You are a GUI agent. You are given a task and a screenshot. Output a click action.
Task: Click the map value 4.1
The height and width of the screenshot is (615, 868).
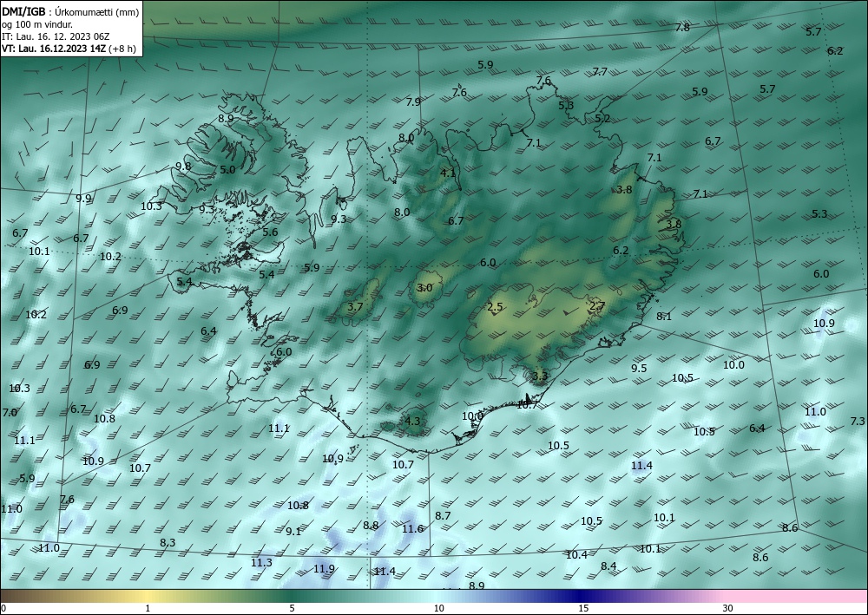(448, 173)
